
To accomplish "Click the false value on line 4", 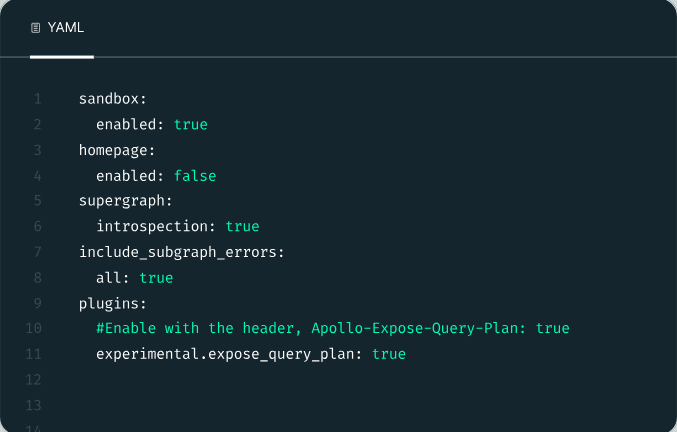I will 195,176.
